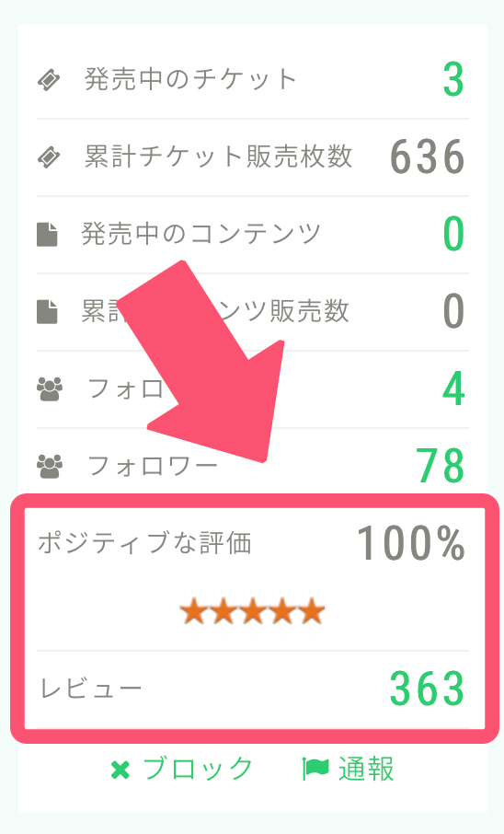Open the 発売中のコンテンツ count of 0

(x=453, y=234)
